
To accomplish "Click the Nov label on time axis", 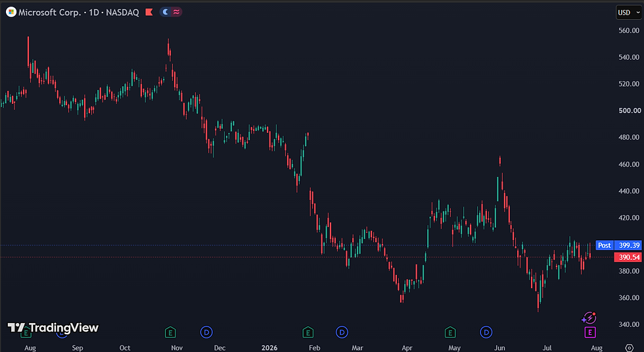I will coord(177,348).
